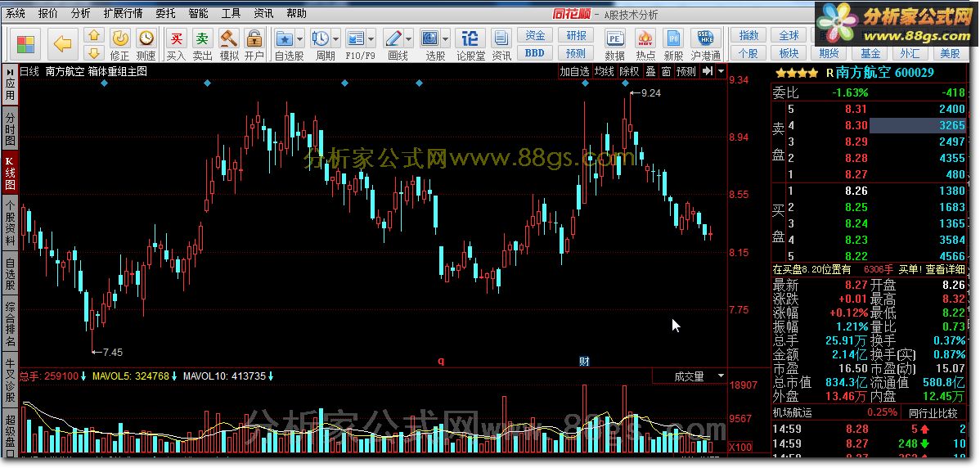
Task: Open the 系统 menu
Action: tap(16, 13)
